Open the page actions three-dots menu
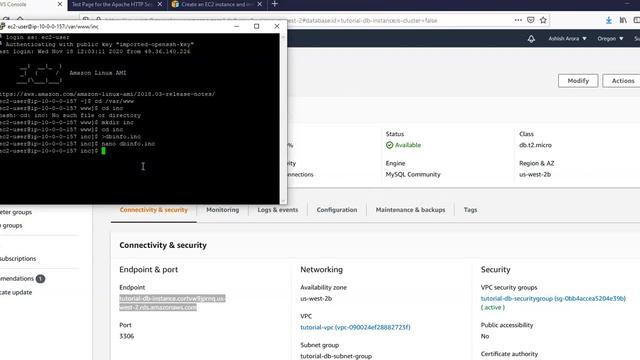 (x=518, y=20)
